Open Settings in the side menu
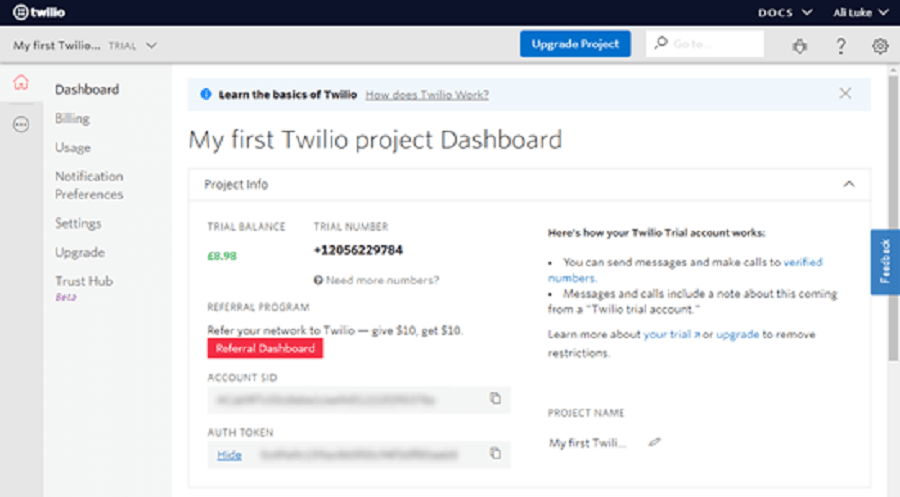Image resolution: width=900 pixels, height=497 pixels. [78, 223]
